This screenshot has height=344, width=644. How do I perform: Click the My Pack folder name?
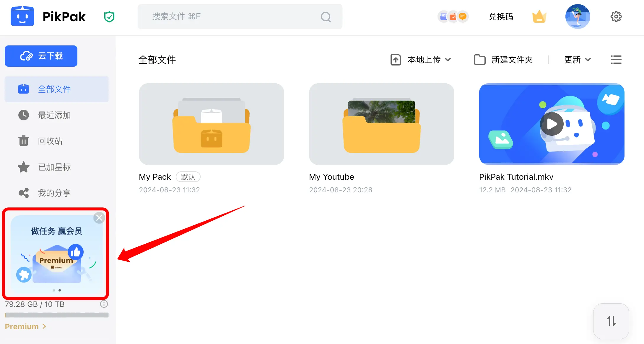tap(155, 177)
